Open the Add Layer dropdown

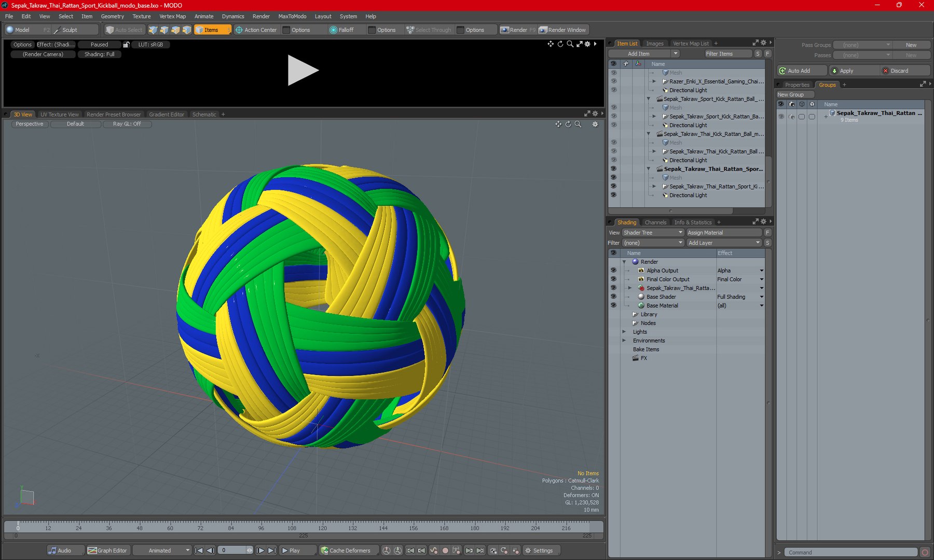coord(724,243)
